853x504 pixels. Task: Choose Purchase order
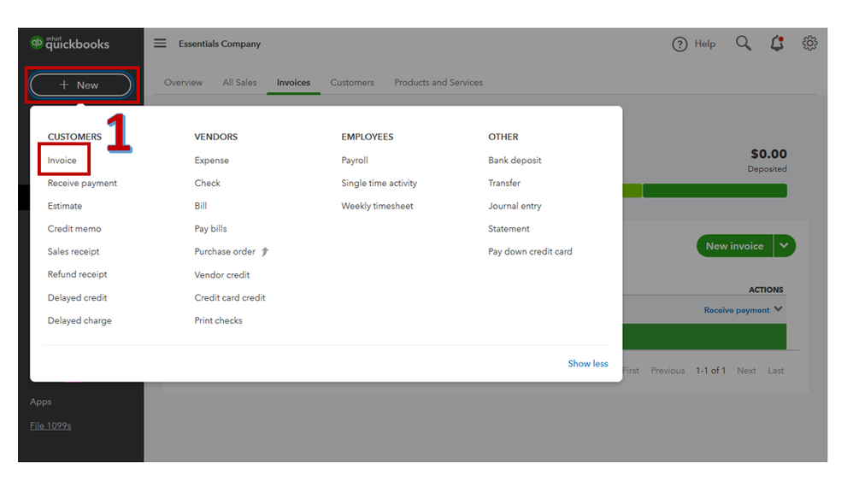[225, 252]
